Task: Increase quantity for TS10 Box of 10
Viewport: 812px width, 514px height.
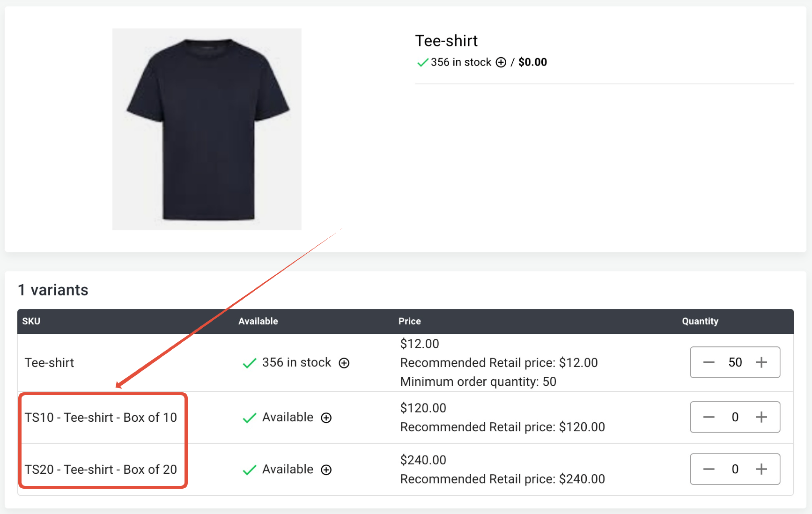Action: (761, 417)
